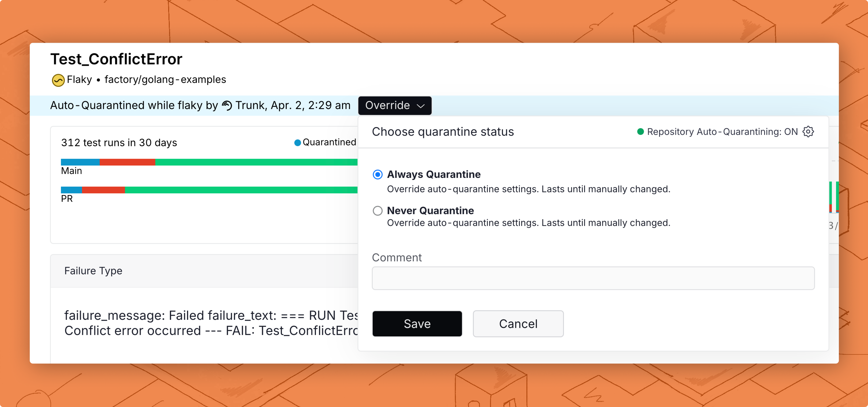Click the green segment of PR bar
The image size is (868, 407).
241,190
